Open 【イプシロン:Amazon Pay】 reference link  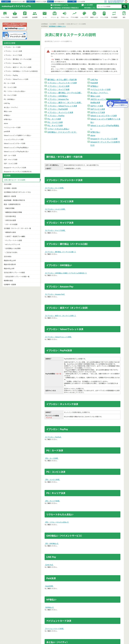[x=55, y=294]
